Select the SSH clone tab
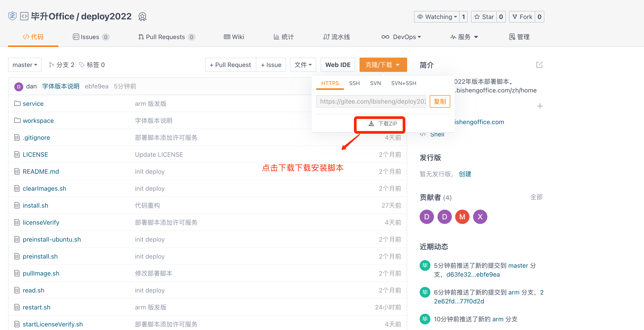 354,83
